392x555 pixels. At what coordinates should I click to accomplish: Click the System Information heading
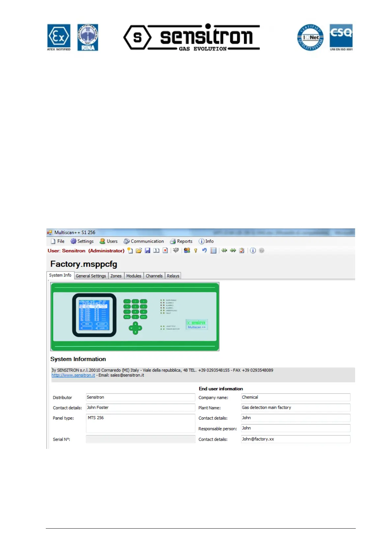point(78,359)
